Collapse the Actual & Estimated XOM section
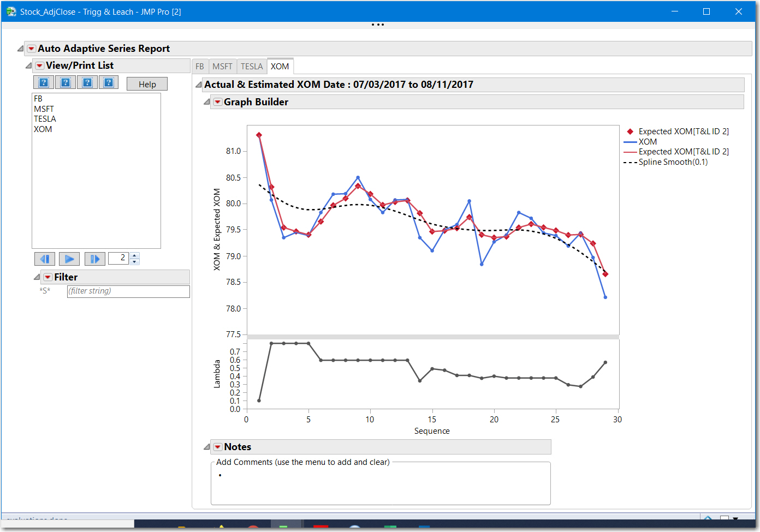The width and height of the screenshot is (760, 532). pos(199,85)
